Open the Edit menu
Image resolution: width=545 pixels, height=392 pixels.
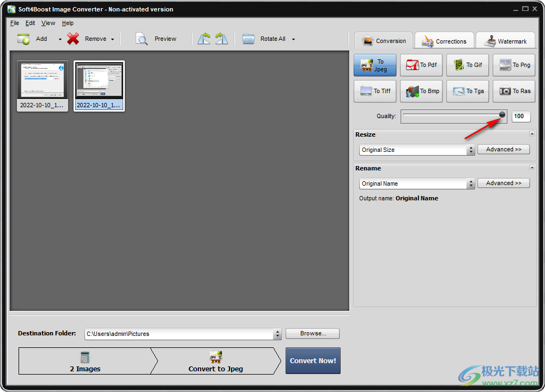pos(30,23)
